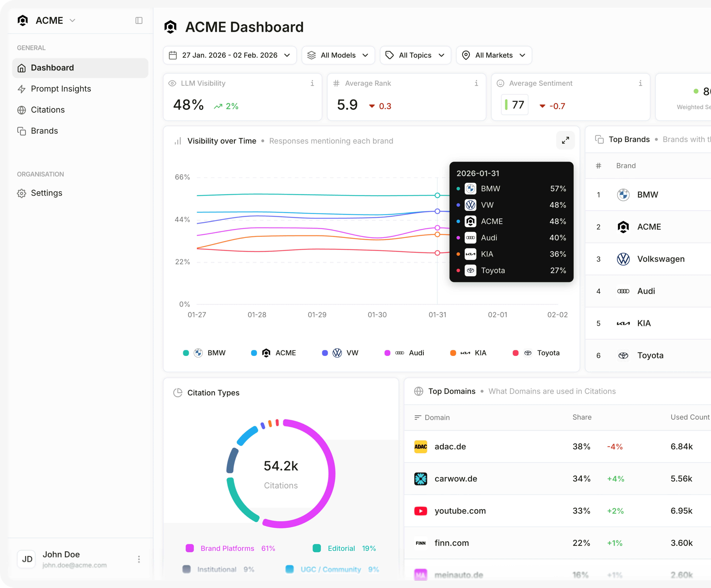Open Prompt Insights in sidebar
The image size is (711, 588).
[x=61, y=89]
